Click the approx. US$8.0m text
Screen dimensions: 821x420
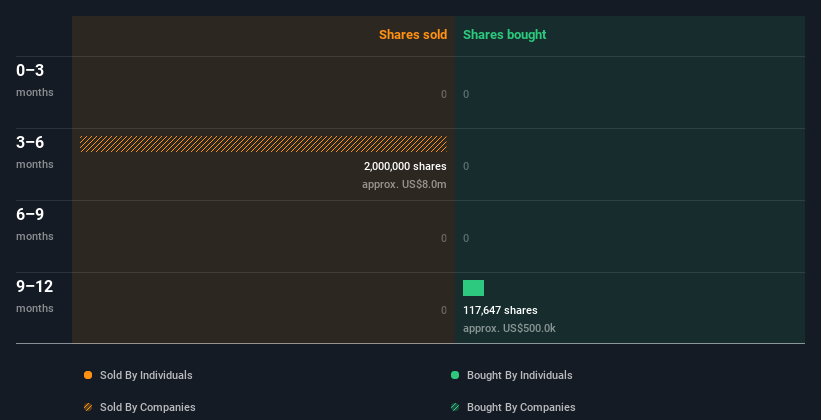404,184
